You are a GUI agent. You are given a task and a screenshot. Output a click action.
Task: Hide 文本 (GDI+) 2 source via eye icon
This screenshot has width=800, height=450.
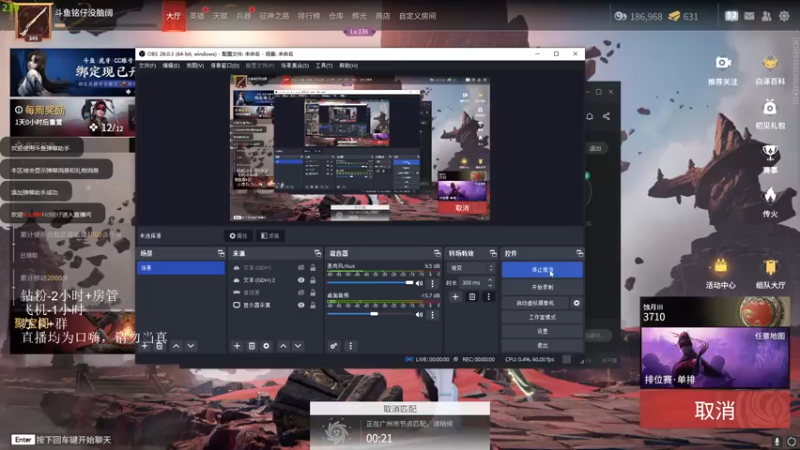point(301,280)
